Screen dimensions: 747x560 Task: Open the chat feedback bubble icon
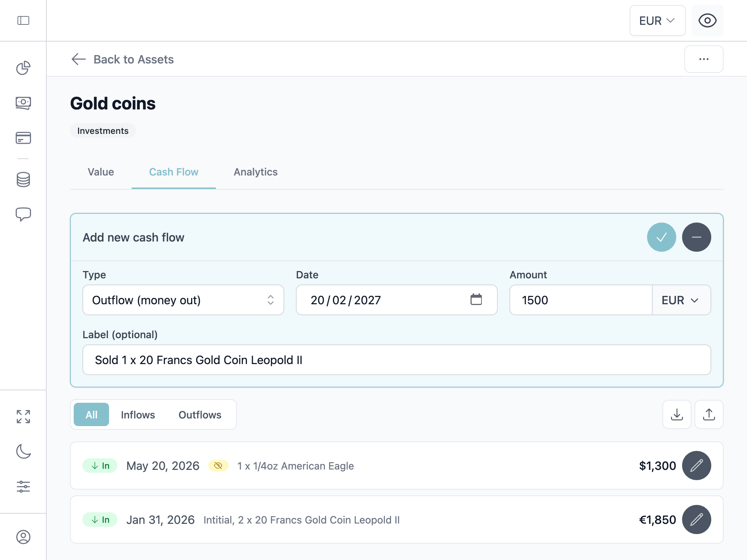point(23,214)
